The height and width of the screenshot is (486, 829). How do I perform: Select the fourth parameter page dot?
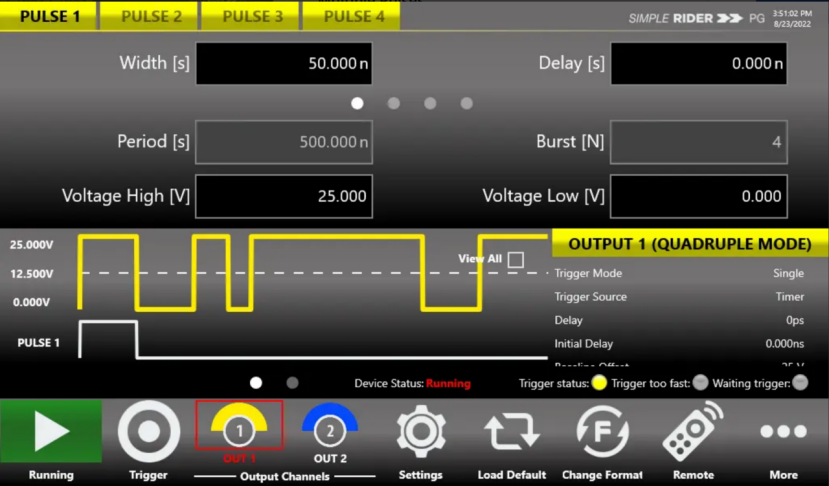466,103
